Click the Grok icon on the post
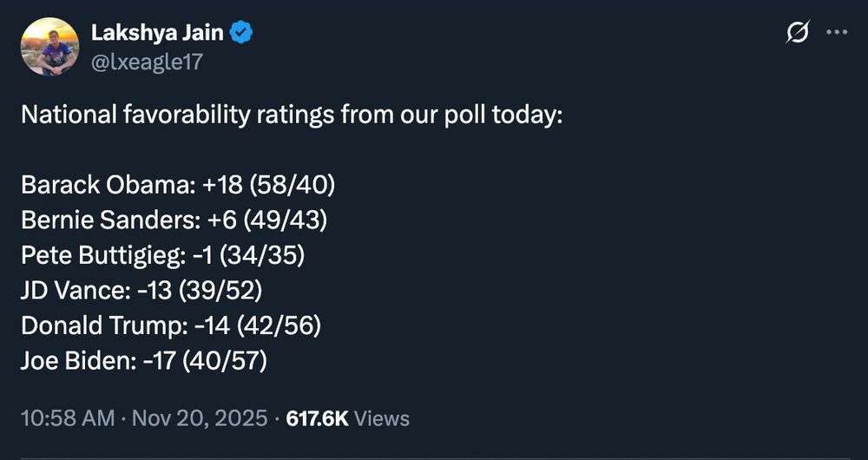This screenshot has height=460, width=868. tap(797, 33)
